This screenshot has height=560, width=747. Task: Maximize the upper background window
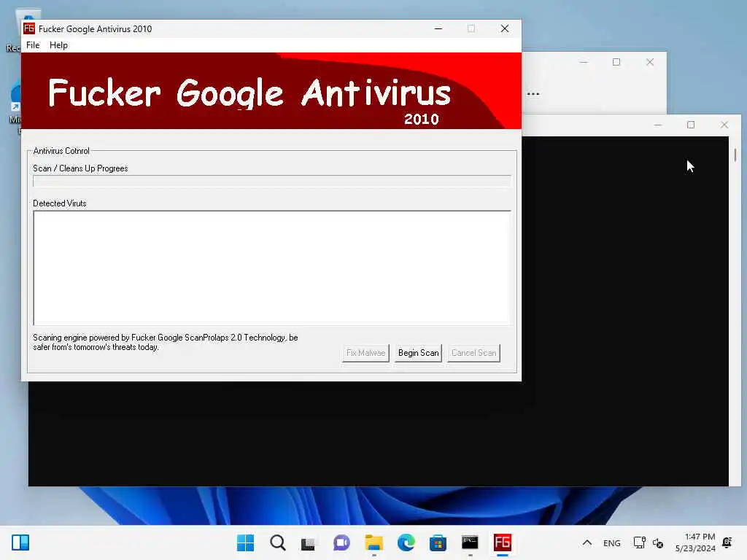(x=616, y=62)
